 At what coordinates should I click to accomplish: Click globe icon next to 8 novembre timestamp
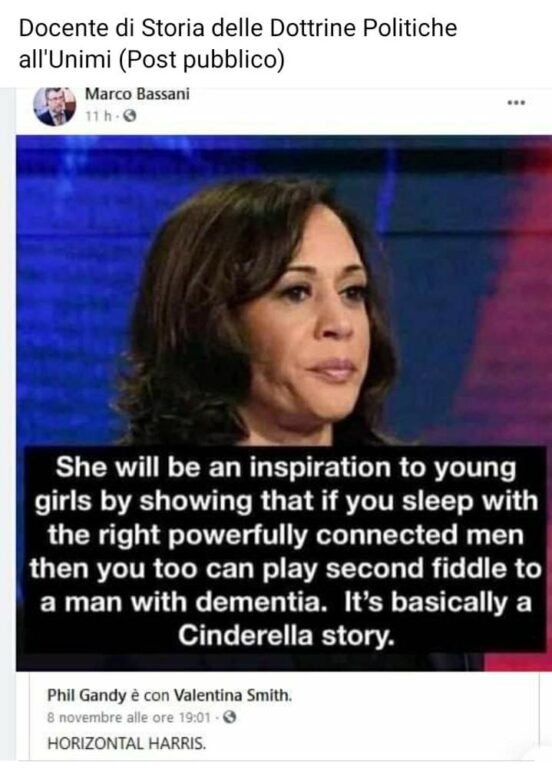[x=230, y=718]
